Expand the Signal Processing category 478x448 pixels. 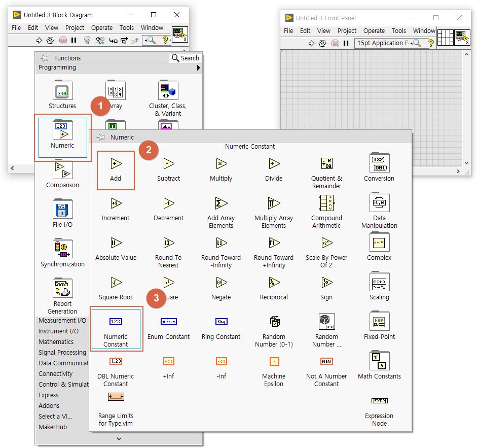tap(62, 353)
